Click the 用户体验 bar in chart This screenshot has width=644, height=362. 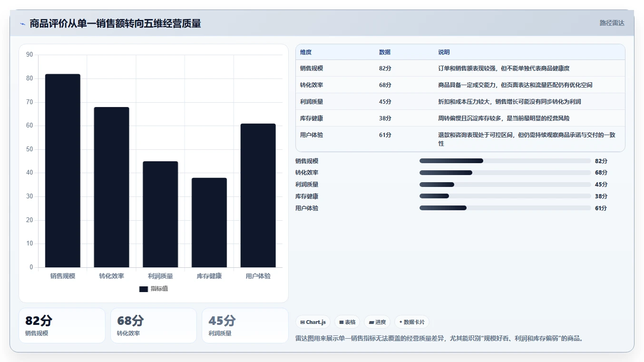click(x=258, y=196)
